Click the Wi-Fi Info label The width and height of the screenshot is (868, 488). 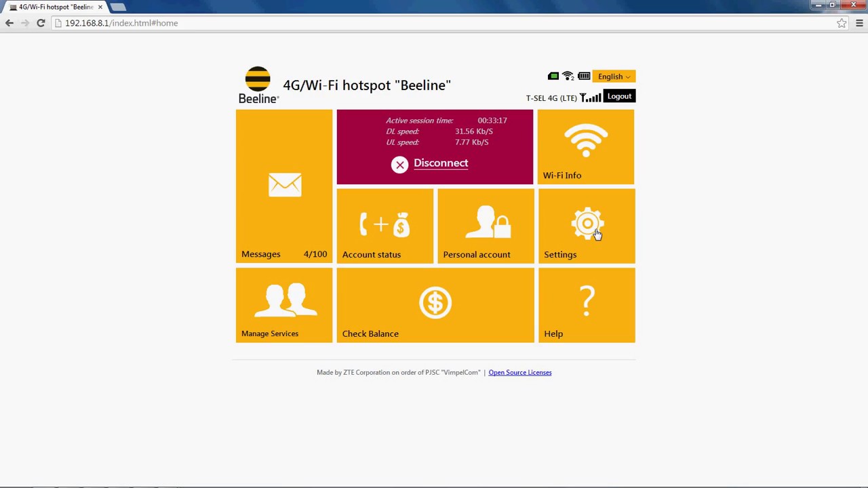(562, 176)
